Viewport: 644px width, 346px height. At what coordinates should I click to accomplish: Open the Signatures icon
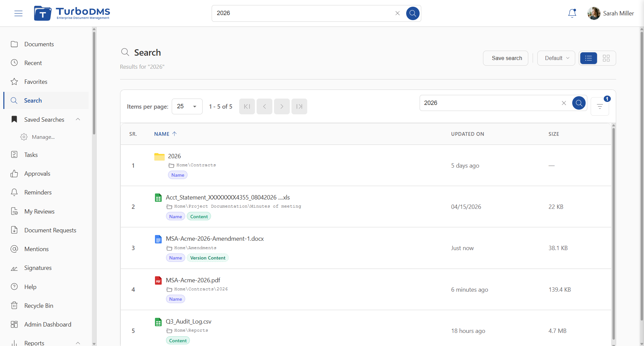pos(14,268)
